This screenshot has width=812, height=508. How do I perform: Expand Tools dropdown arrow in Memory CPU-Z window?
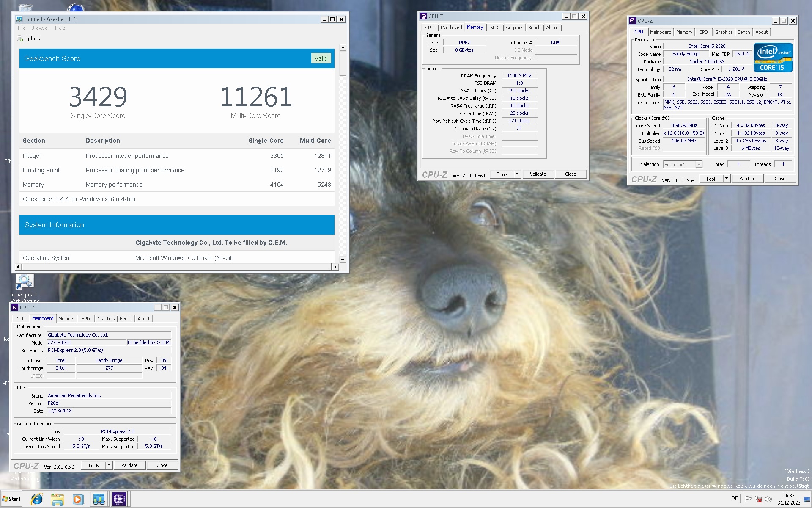tap(517, 174)
